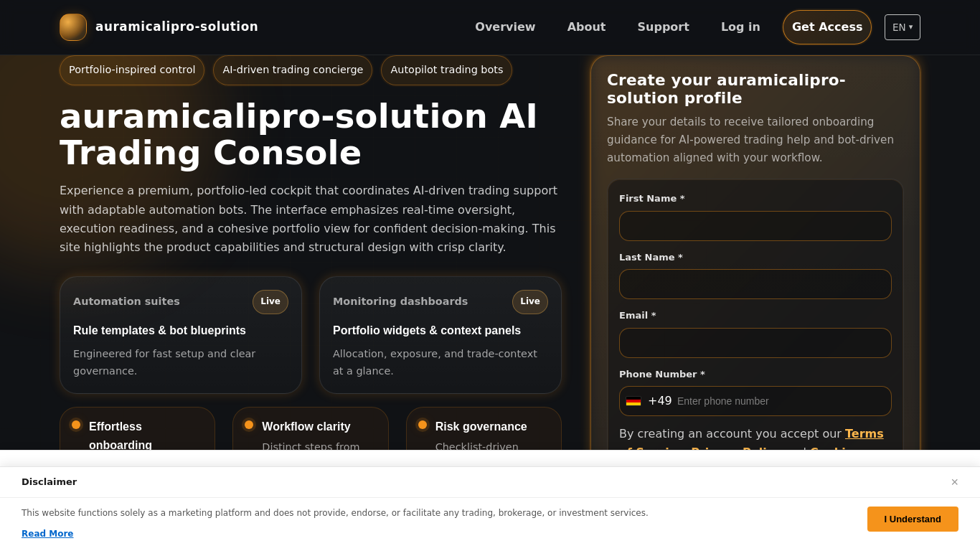Click the 'Rule templates & bot blueprints' heading

[159, 331]
